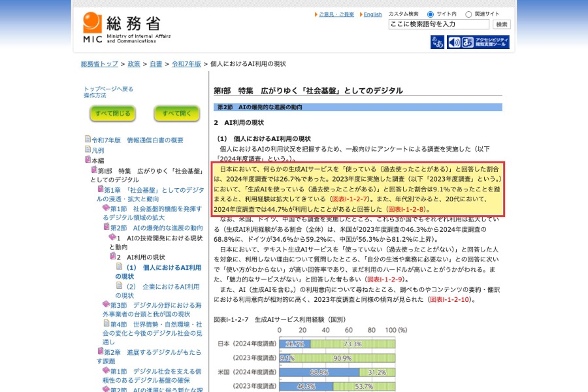Click arrow icon before English
Screen dimensions: 588x392
(x=361, y=14)
